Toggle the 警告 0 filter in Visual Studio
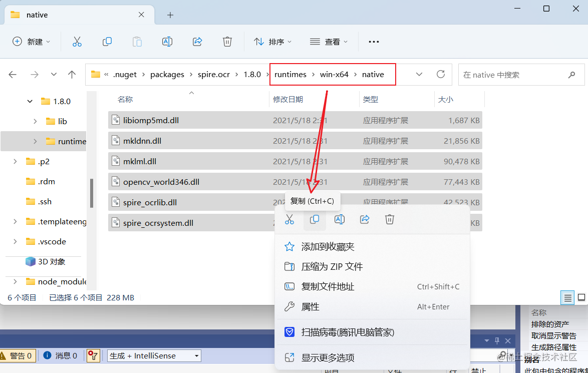This screenshot has width=588, height=373. [19, 355]
